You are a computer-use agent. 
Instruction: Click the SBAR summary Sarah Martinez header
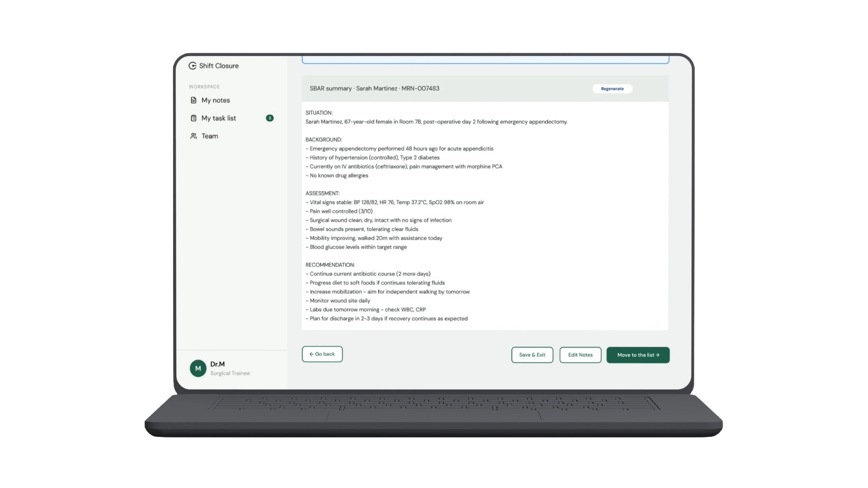pyautogui.click(x=375, y=88)
